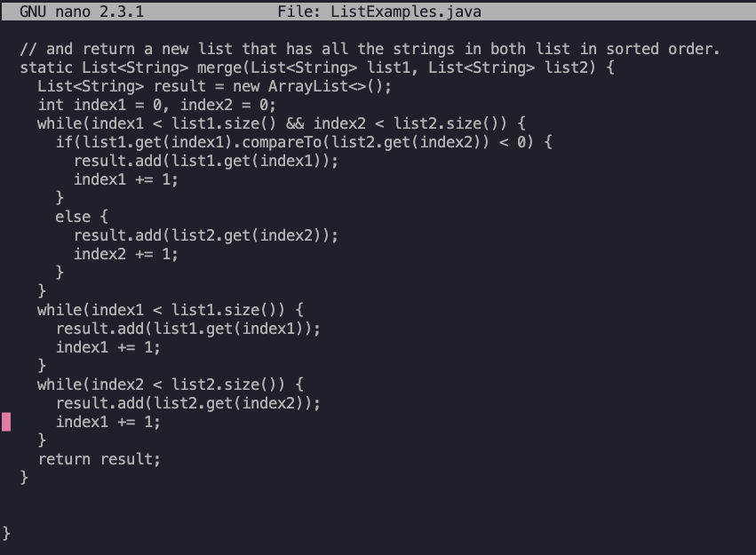Image resolution: width=756 pixels, height=555 pixels.
Task: Click the nano title bar file name ListExamples.java
Action: pyautogui.click(x=405, y=12)
